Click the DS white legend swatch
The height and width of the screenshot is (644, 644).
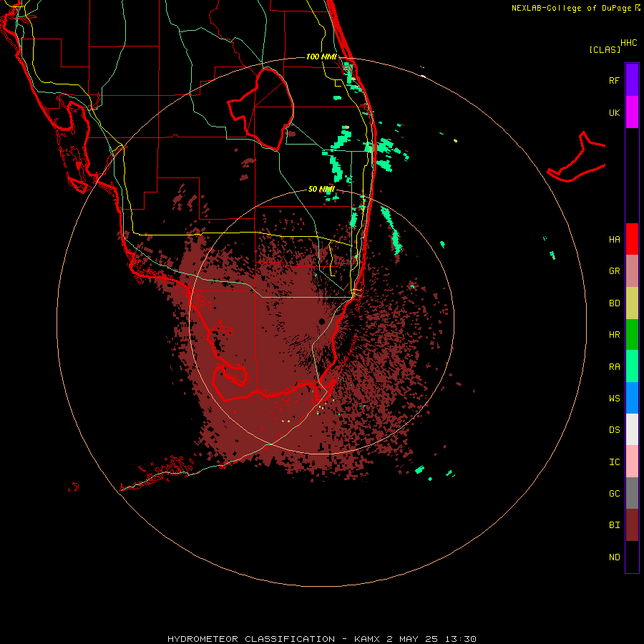point(632,429)
